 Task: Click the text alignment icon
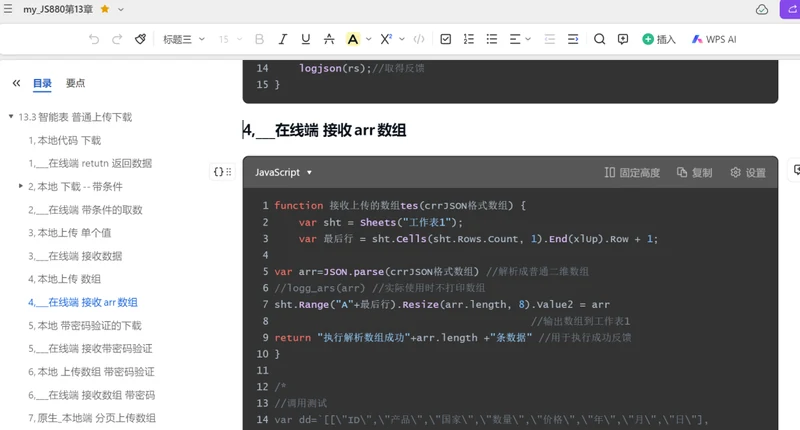point(515,39)
